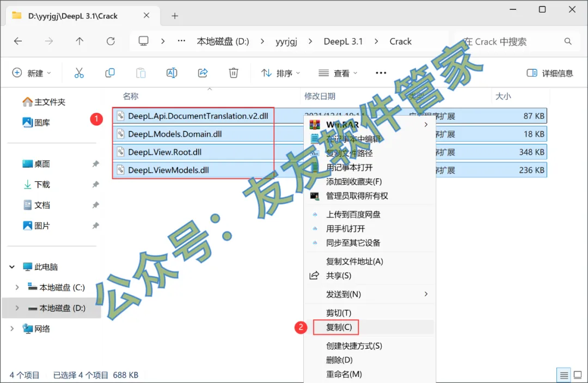Switch to details list view icon in status bar
Image resolution: width=588 pixels, height=383 pixels.
563,375
